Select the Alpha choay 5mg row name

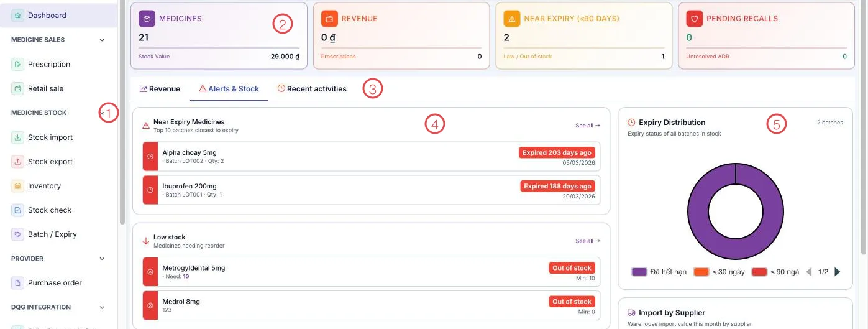[190, 152]
